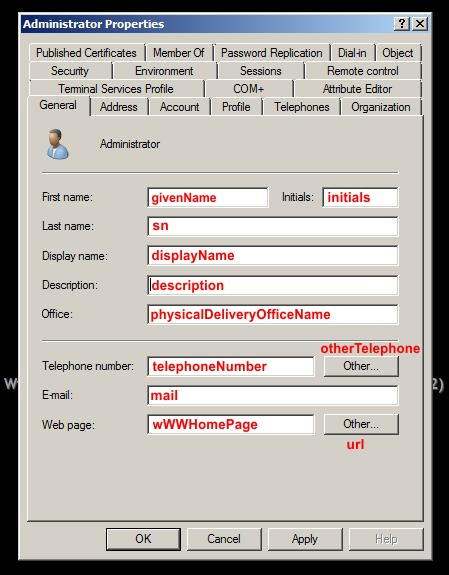Open the Account tab
Image resolution: width=449 pixels, height=575 pixels.
(179, 107)
